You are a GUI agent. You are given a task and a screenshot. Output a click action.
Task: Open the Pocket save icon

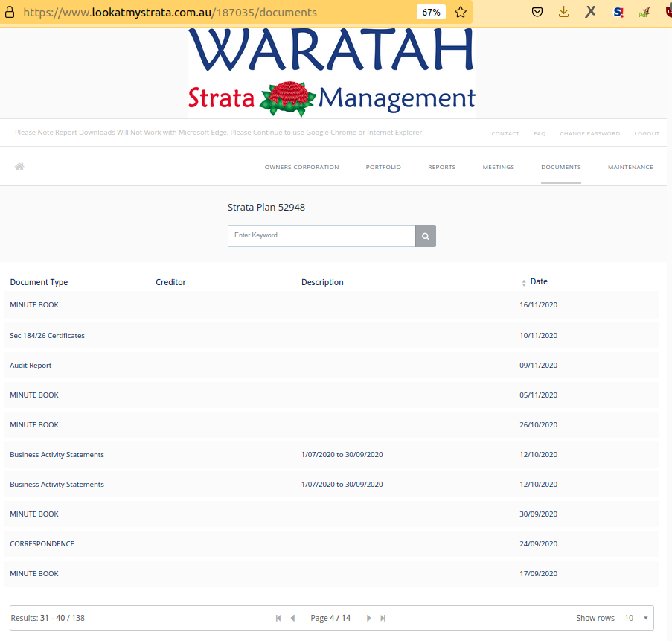pos(537,12)
